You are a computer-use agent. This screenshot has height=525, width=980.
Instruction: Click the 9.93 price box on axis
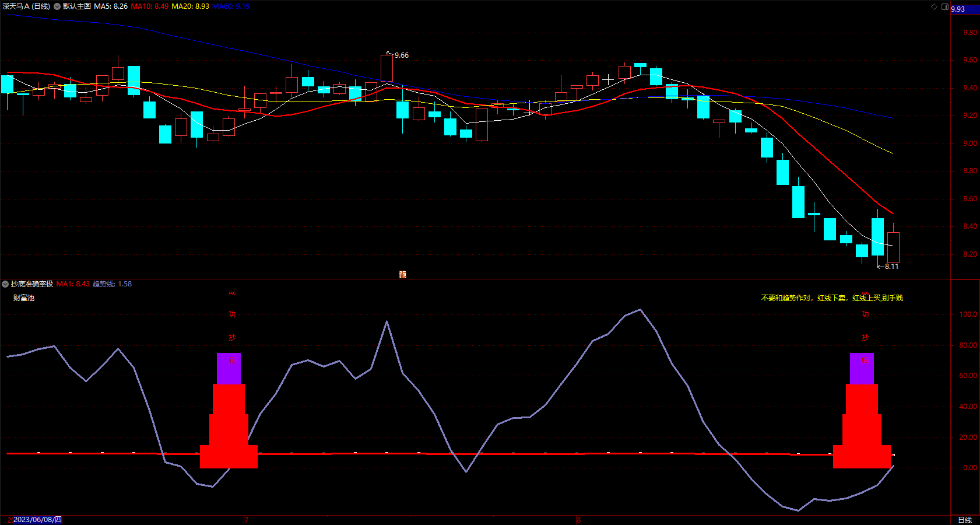click(x=965, y=9)
